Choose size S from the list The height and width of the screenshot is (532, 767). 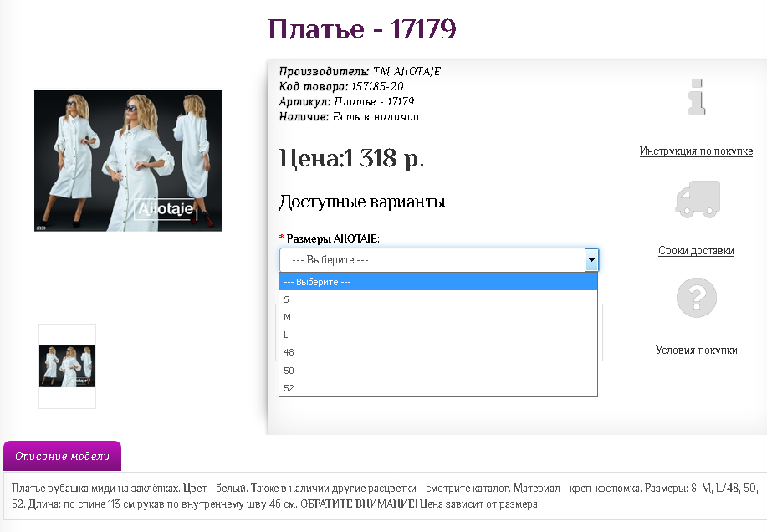coord(438,299)
